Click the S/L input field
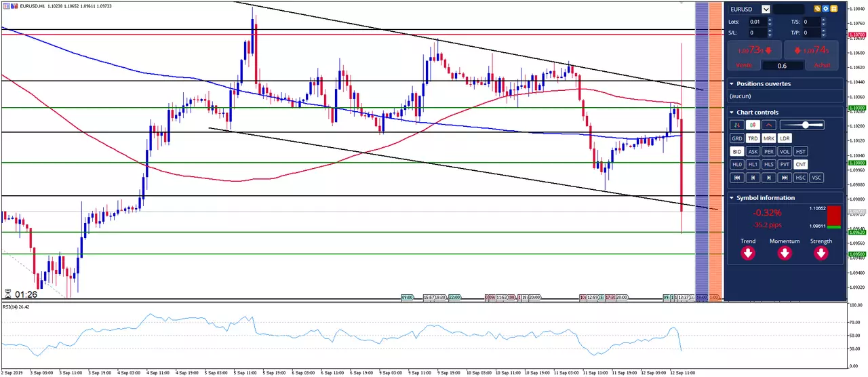 [x=758, y=33]
